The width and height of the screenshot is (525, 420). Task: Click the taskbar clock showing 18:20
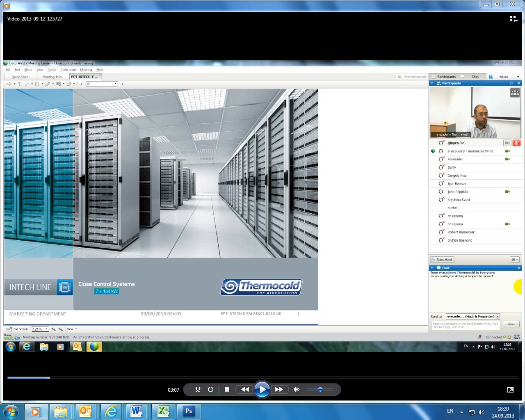(x=503, y=412)
